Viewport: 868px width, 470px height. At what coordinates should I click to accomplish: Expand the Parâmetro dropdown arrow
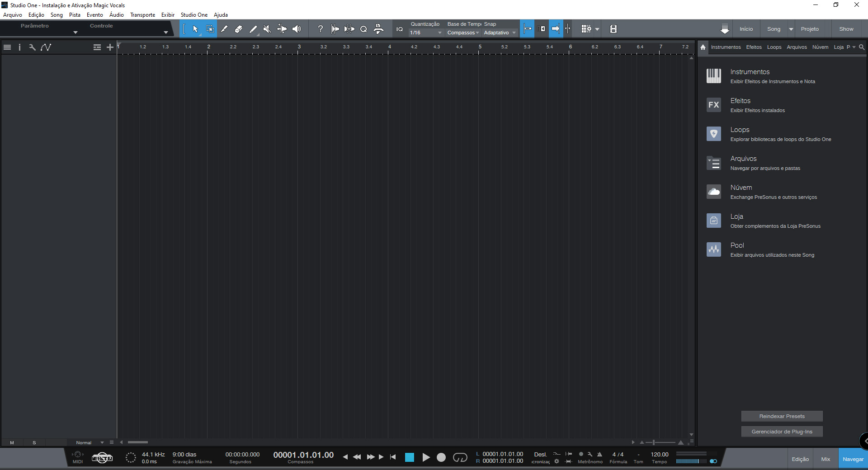click(75, 33)
